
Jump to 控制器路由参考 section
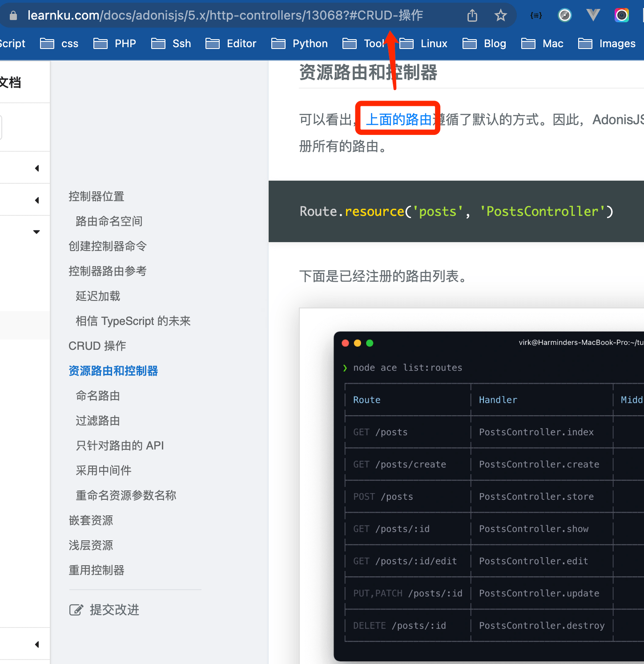click(x=108, y=271)
